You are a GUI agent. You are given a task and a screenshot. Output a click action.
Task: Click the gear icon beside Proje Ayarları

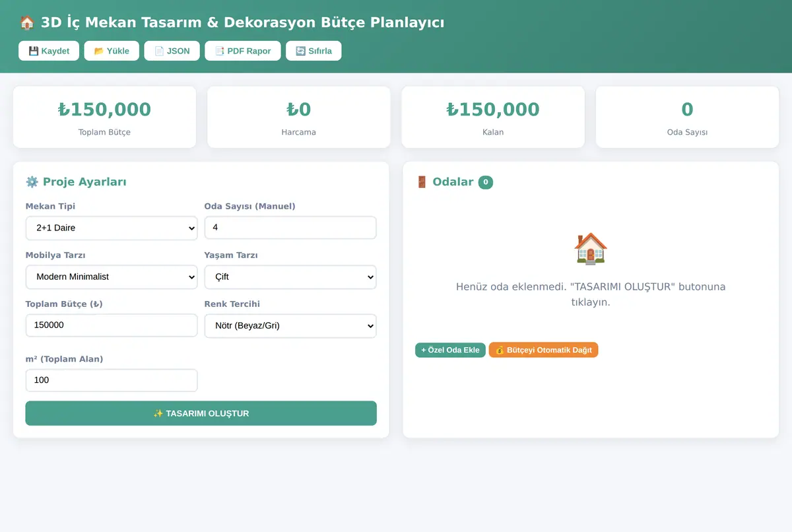click(x=32, y=182)
